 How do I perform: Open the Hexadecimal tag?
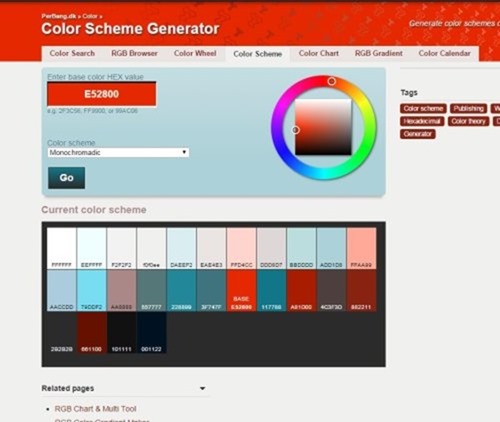point(422,121)
